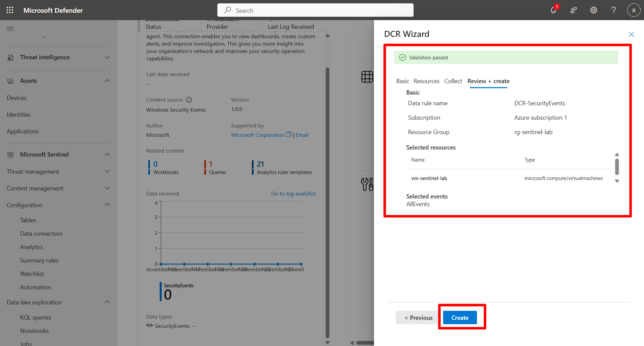
Task: Click the Analytics rules templates count 21
Action: pyautogui.click(x=260, y=164)
